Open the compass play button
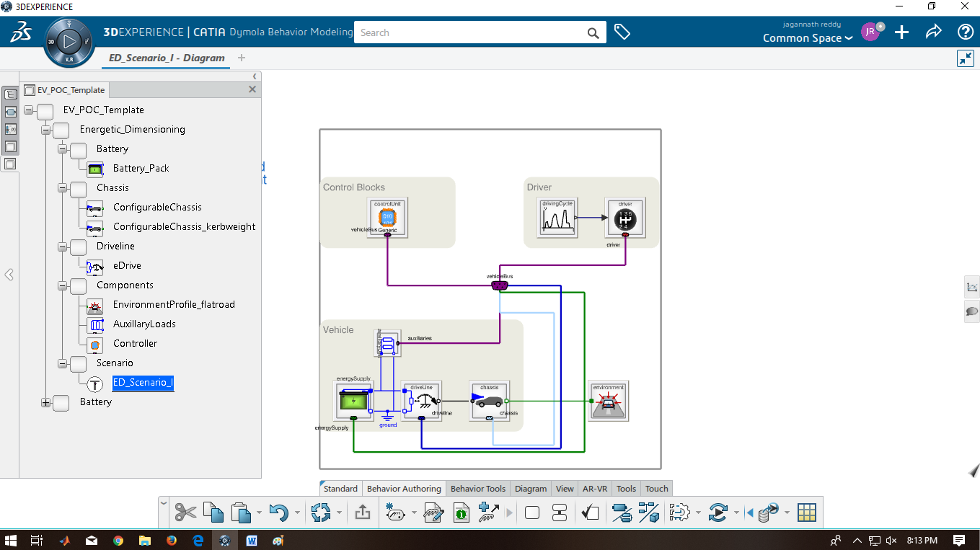The width and height of the screenshot is (980, 550). click(68, 43)
